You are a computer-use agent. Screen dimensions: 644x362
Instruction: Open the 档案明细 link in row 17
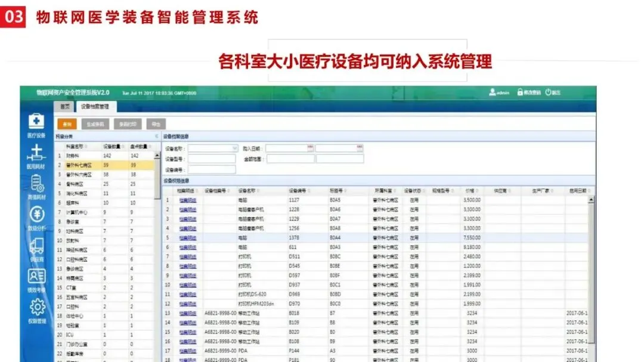pyautogui.click(x=188, y=351)
